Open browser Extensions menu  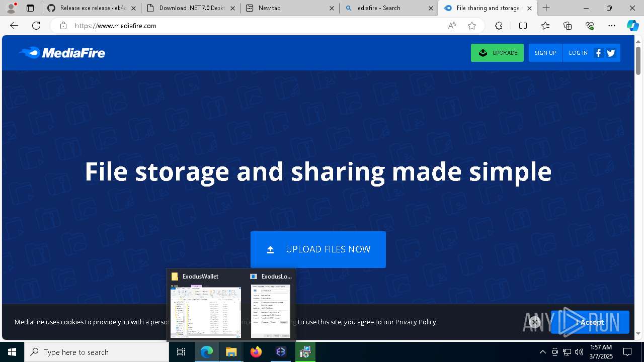[499, 26]
